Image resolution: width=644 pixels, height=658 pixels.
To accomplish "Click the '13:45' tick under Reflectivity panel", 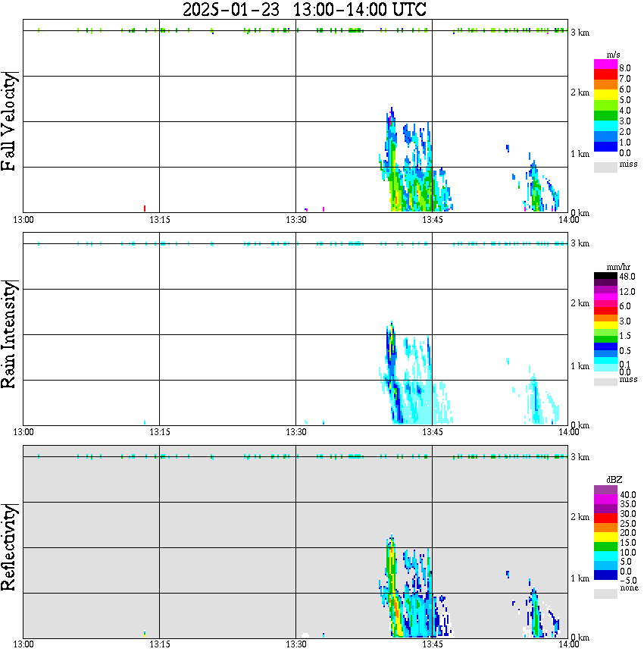I will (433, 644).
